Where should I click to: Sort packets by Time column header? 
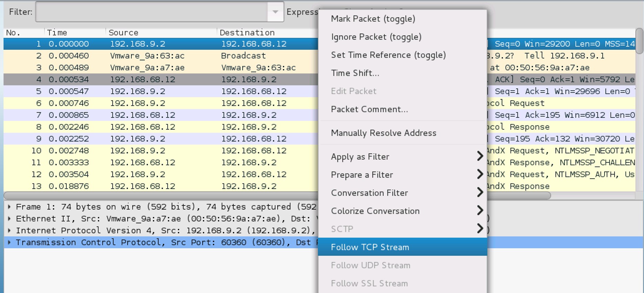pos(57,33)
